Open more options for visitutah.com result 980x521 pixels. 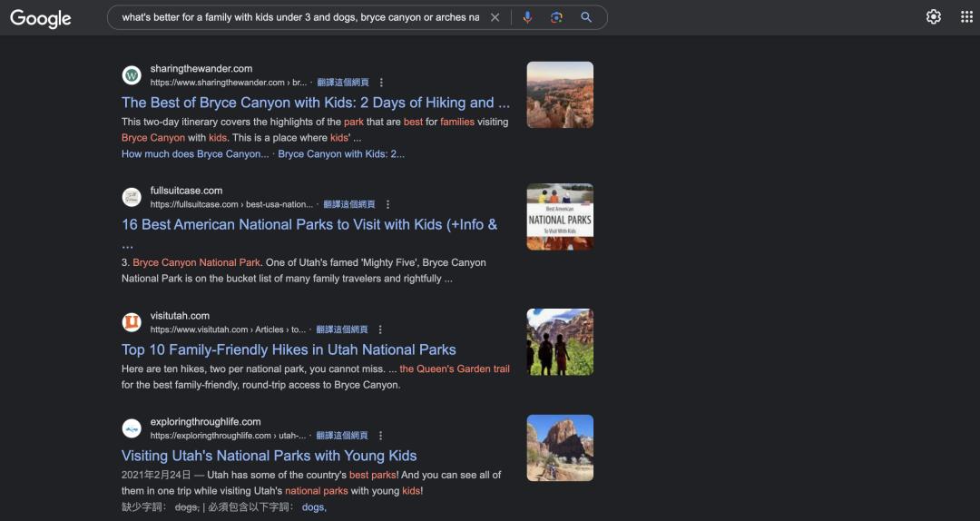380,329
